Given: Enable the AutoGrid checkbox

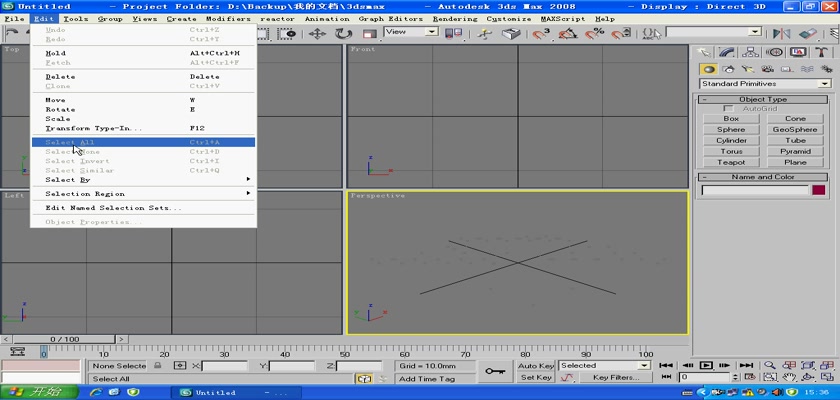Looking at the screenshot, I should click(728, 109).
